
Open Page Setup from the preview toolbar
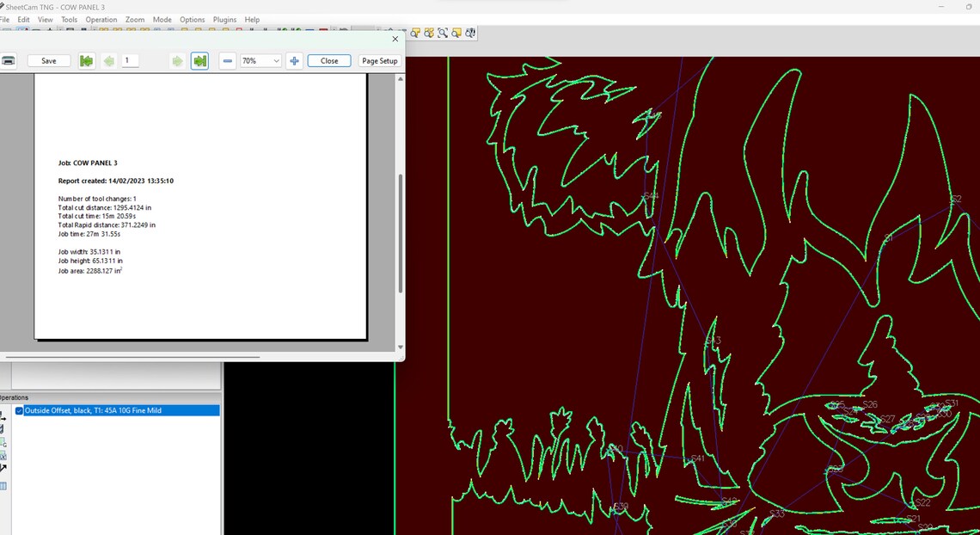point(379,60)
